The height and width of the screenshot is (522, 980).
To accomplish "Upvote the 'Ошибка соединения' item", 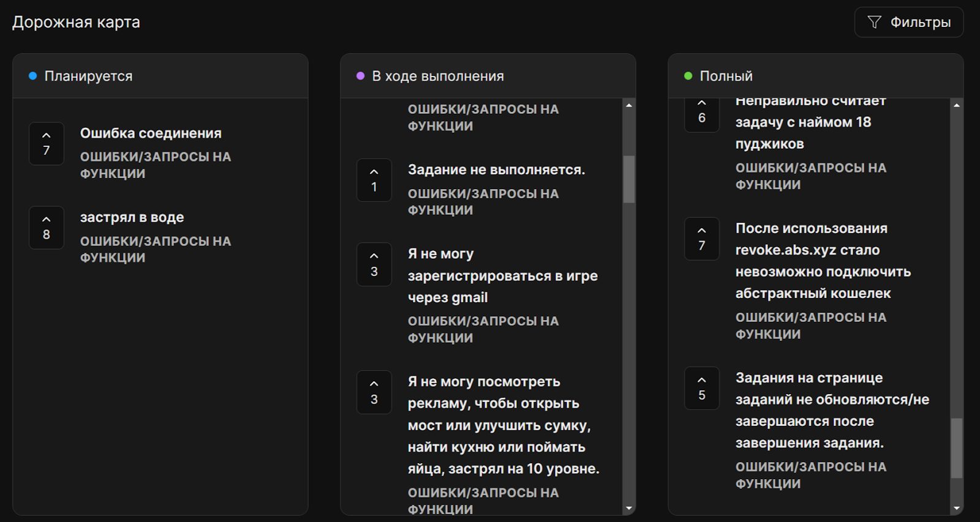I will click(x=47, y=144).
